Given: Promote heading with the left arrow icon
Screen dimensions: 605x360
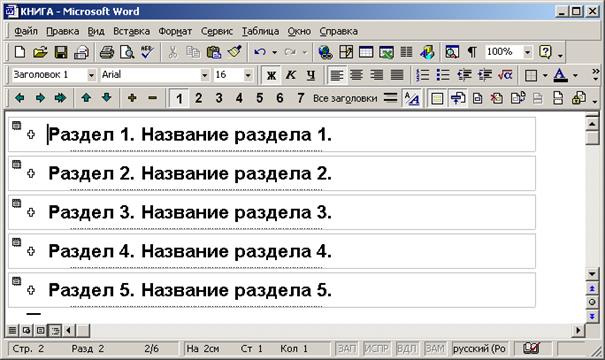Looking at the screenshot, I should [20, 98].
